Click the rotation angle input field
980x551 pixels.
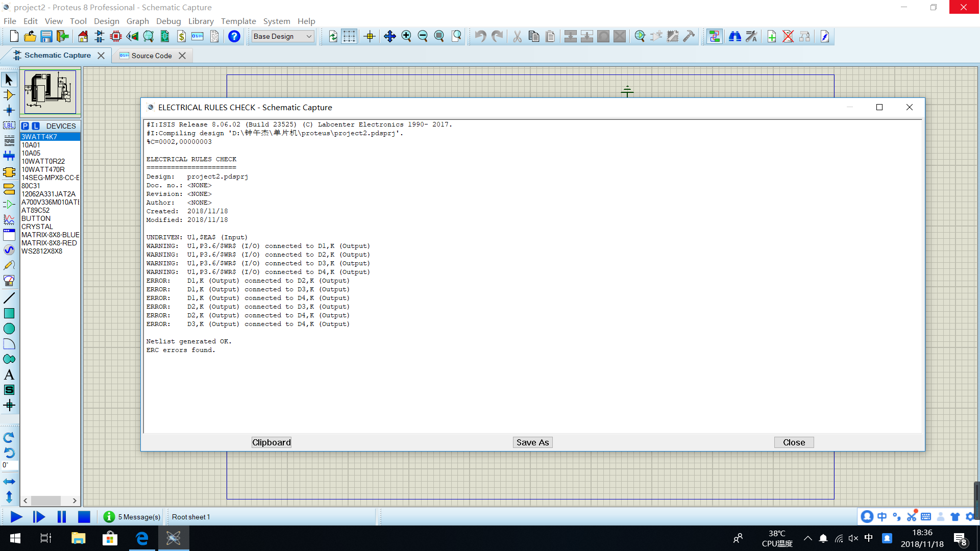tap(10, 465)
